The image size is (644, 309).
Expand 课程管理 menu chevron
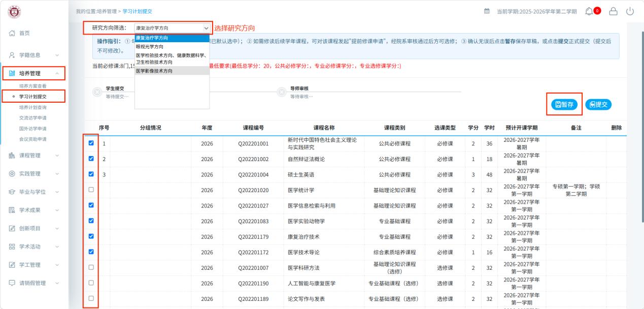(56, 156)
